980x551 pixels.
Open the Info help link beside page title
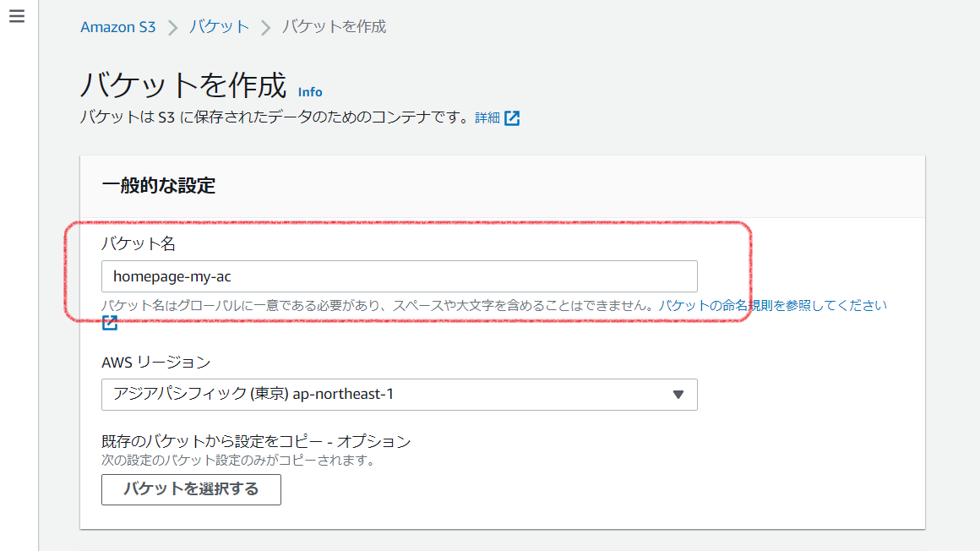[309, 91]
